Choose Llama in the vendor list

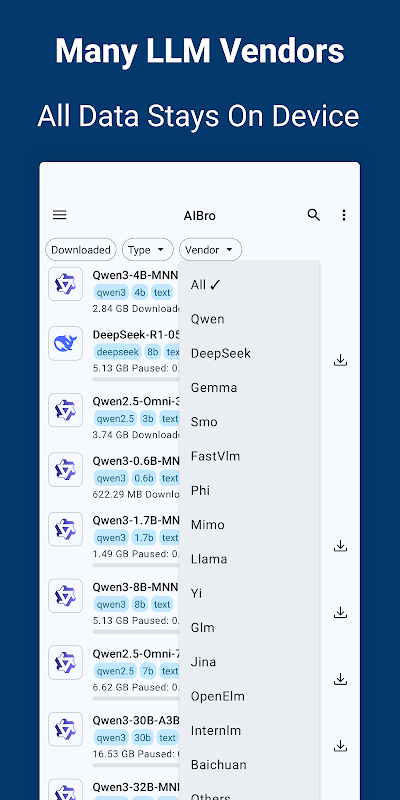[249, 559]
